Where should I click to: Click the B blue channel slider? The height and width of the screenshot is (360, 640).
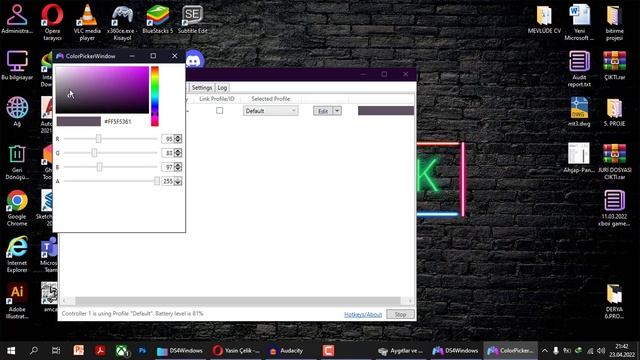[x=110, y=167]
